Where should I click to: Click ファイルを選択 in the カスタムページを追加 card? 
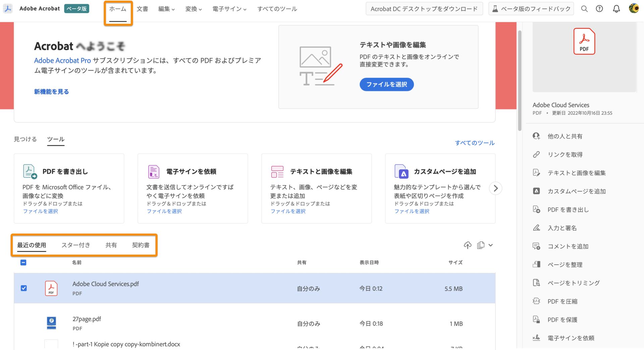pos(412,211)
